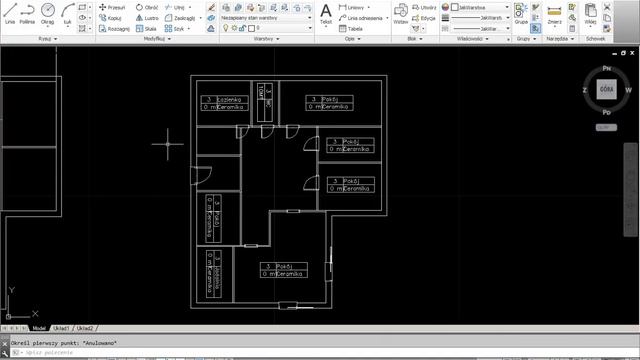The width and height of the screenshot is (640, 360).
Task: Click the Zmierz (measure) tool
Action: [554, 14]
